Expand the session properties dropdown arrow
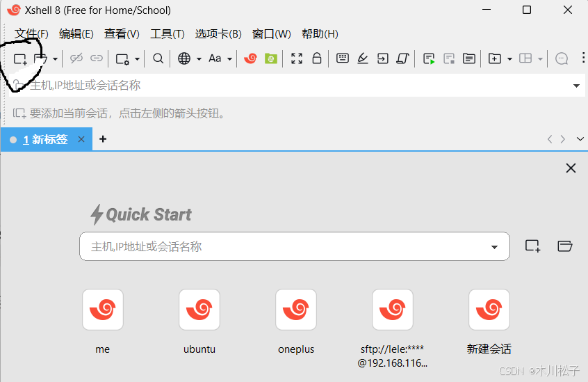 tap(137, 59)
